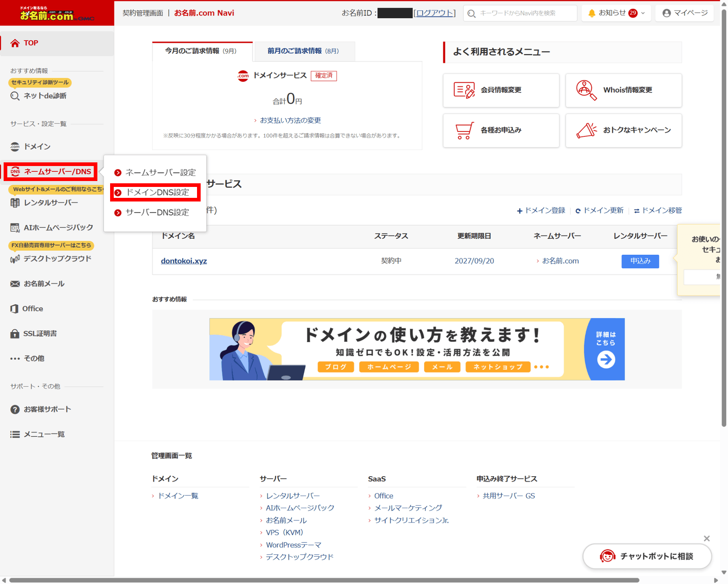Screen dimensions: 728x584
Task: Click the 申込み rental server button
Action: point(640,261)
